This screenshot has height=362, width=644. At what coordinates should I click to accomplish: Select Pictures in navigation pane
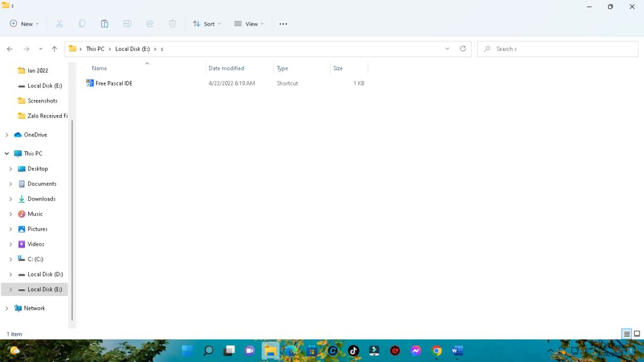33,229
